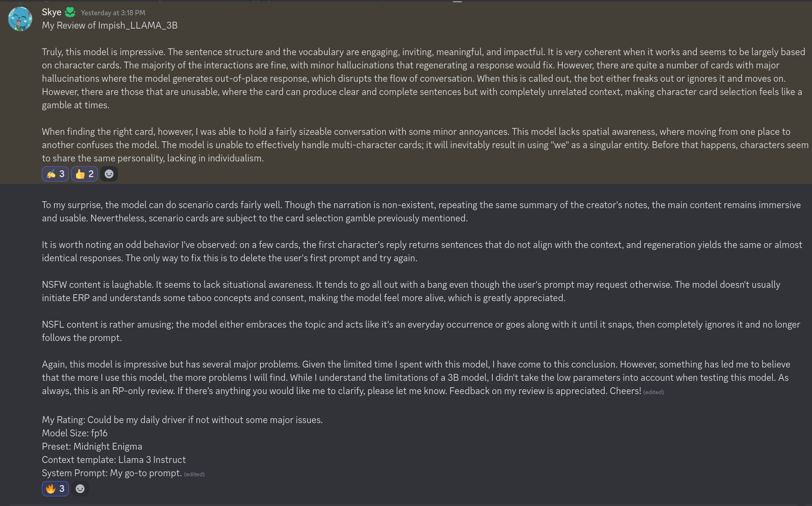This screenshot has width=812, height=506.
Task: Click the edited label after 'Cheers!'
Action: (x=653, y=392)
